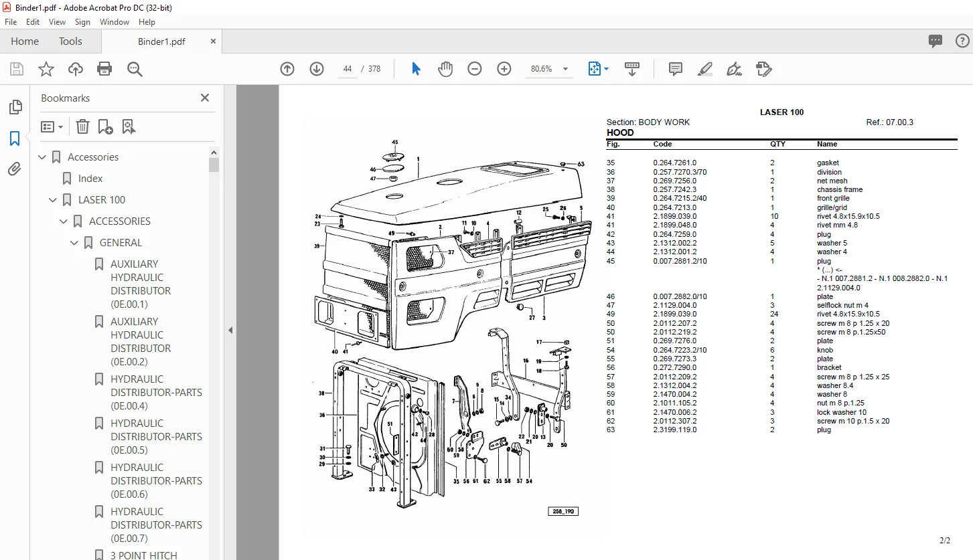Open the chat bubble icon at top right
The height and width of the screenshot is (560, 973).
[x=935, y=41]
